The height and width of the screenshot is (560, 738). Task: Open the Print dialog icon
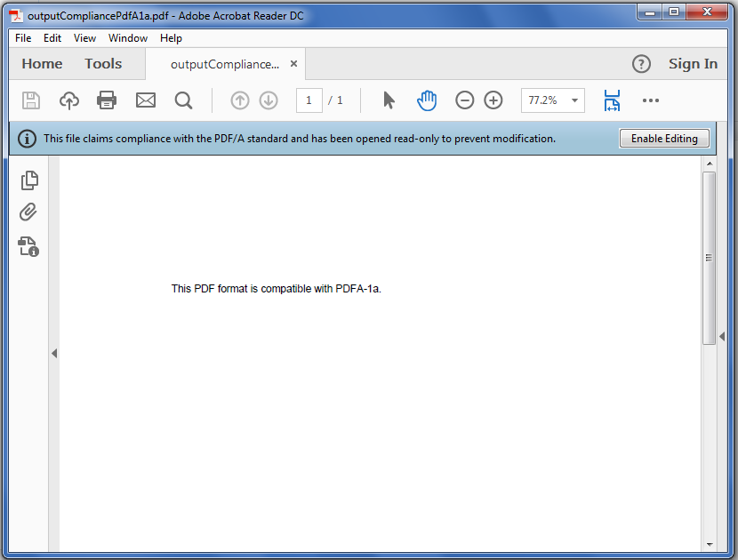tap(107, 100)
